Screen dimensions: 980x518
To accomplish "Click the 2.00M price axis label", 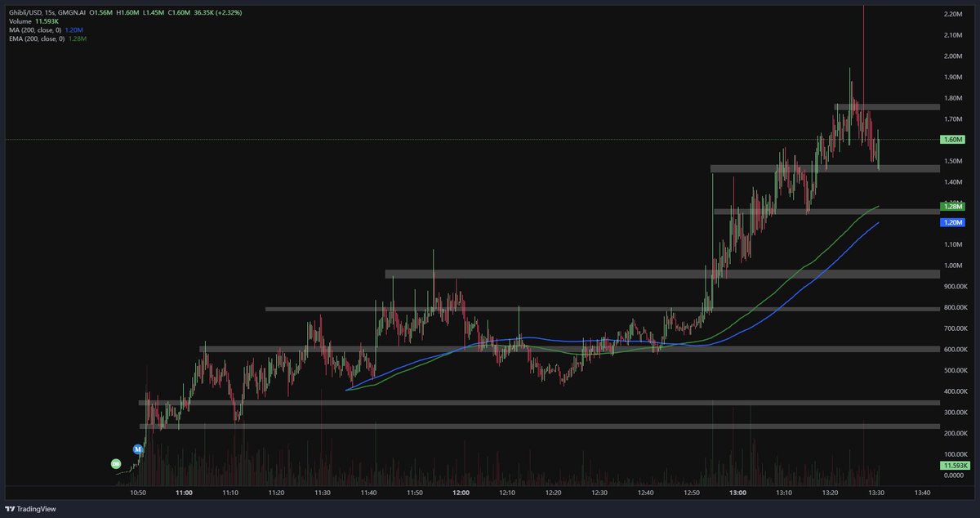I will (953, 56).
